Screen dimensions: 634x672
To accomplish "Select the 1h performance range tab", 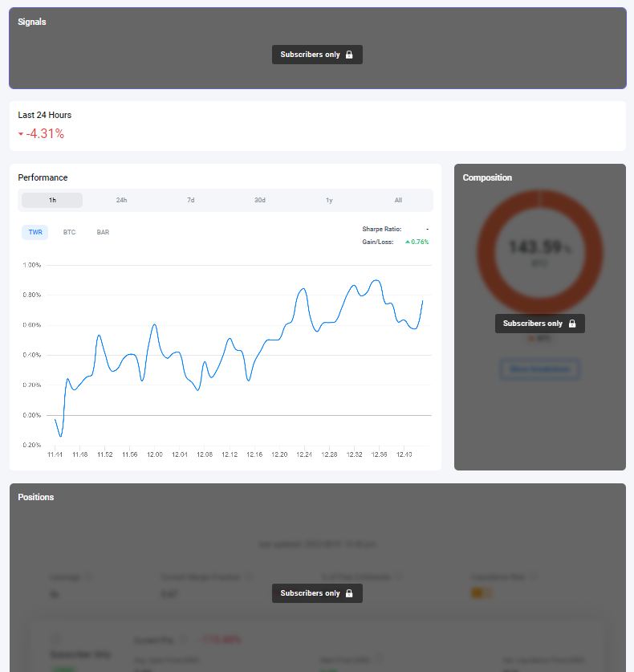I will [x=52, y=200].
